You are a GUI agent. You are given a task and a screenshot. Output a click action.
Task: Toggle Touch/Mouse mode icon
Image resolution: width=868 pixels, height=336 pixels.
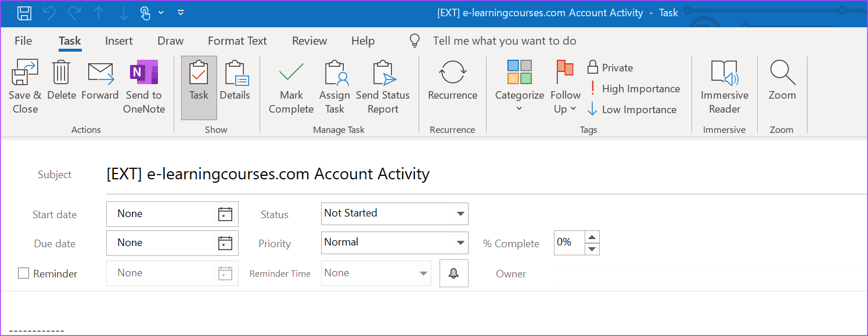pyautogui.click(x=145, y=13)
